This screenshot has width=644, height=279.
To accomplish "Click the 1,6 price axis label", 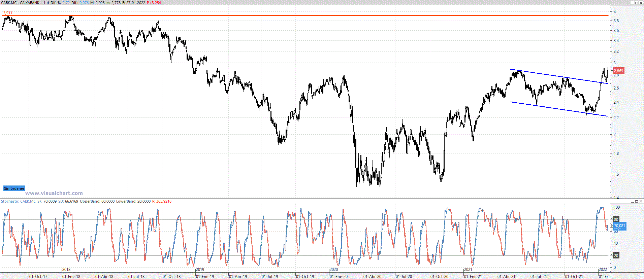I will [616, 174].
